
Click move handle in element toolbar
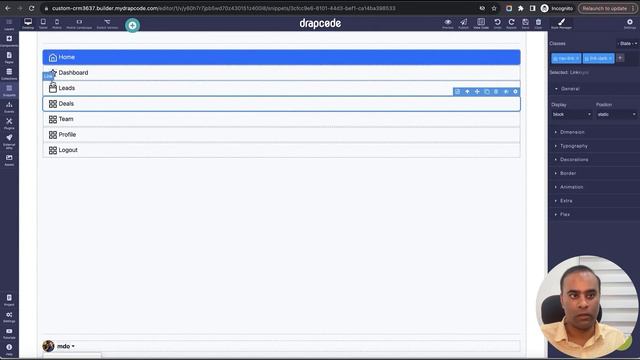click(477, 92)
